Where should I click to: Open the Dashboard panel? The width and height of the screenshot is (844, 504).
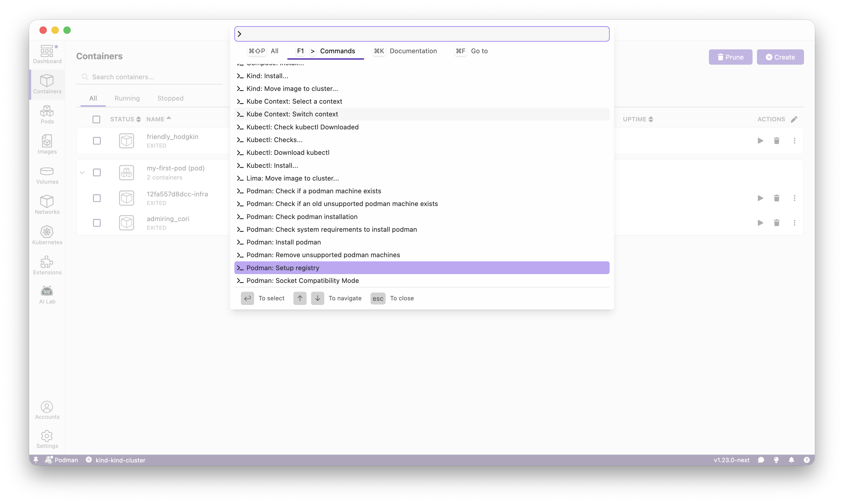(x=47, y=54)
